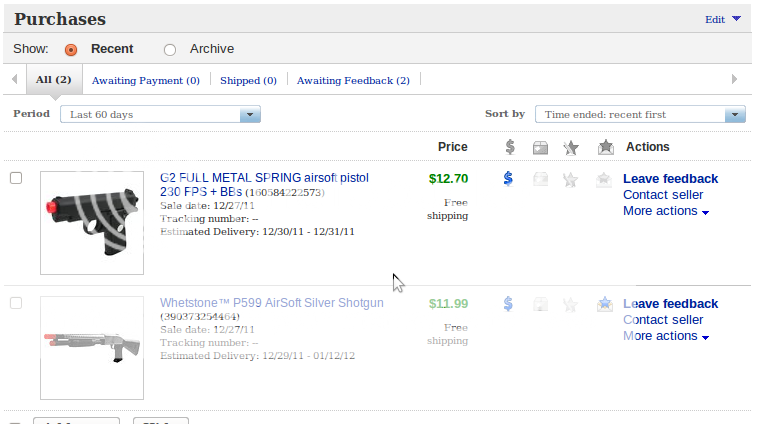Switch to Awaiting Feedback (2) tab
774x424 pixels.
point(353,80)
